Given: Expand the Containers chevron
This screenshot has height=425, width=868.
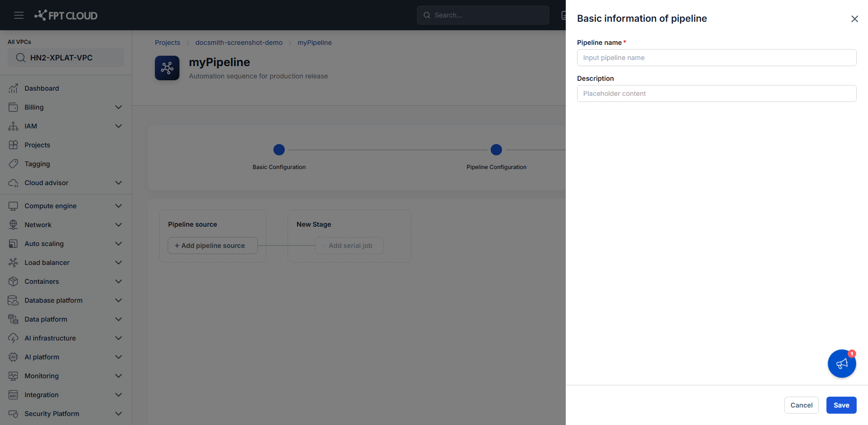Looking at the screenshot, I should click(119, 281).
